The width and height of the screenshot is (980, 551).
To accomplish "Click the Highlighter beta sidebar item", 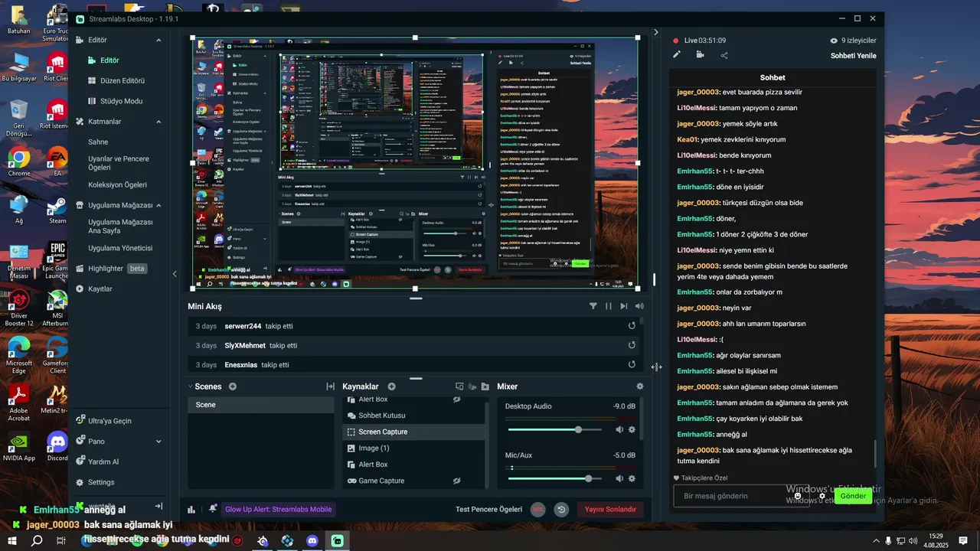I will 111,269.
